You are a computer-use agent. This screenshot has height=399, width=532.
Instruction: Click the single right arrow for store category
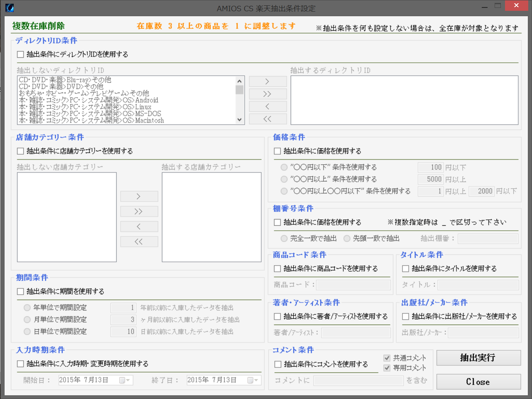(139, 196)
